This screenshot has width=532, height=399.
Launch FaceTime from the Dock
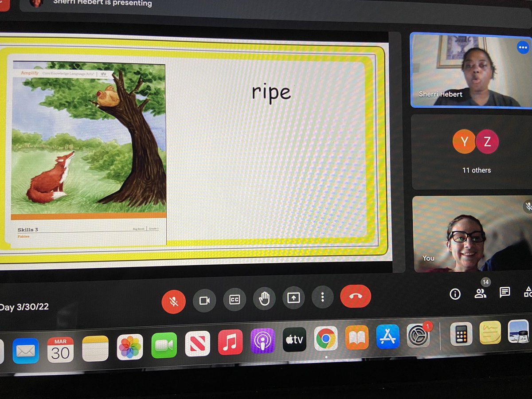(164, 345)
